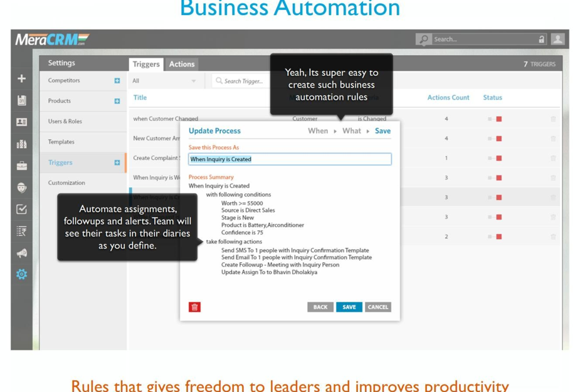
Task: Open the contact card icon in the sidebar
Action: pyautogui.click(x=21, y=122)
